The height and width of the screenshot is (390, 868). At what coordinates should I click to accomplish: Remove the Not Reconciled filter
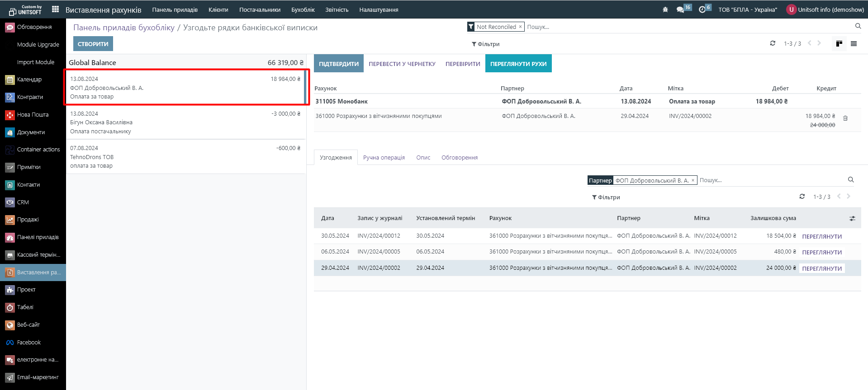pos(520,27)
